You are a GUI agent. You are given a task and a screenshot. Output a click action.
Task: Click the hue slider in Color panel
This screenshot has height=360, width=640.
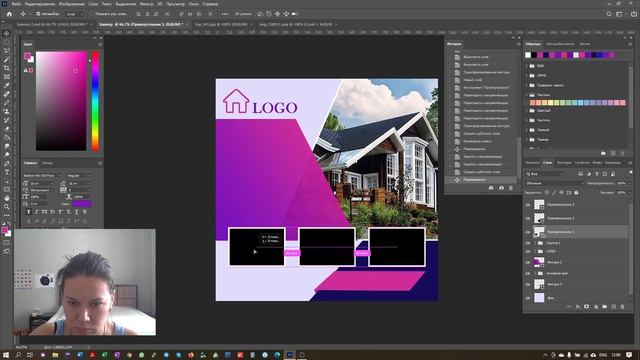[95, 101]
